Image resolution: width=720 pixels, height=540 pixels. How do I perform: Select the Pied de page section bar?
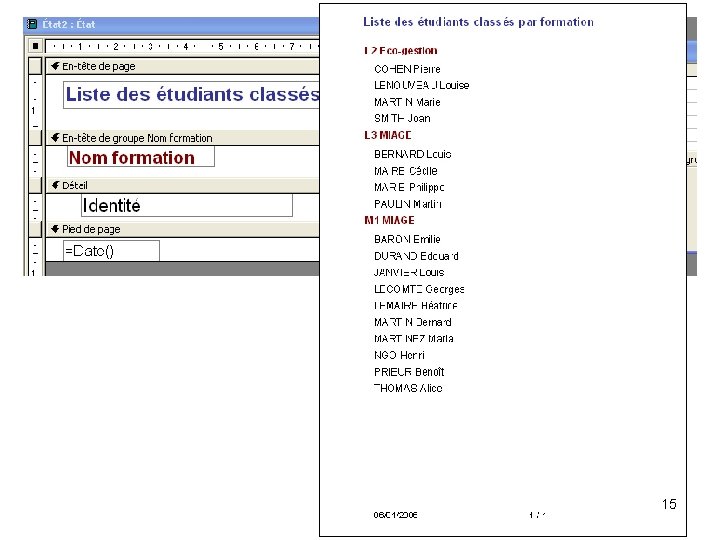pos(182,229)
